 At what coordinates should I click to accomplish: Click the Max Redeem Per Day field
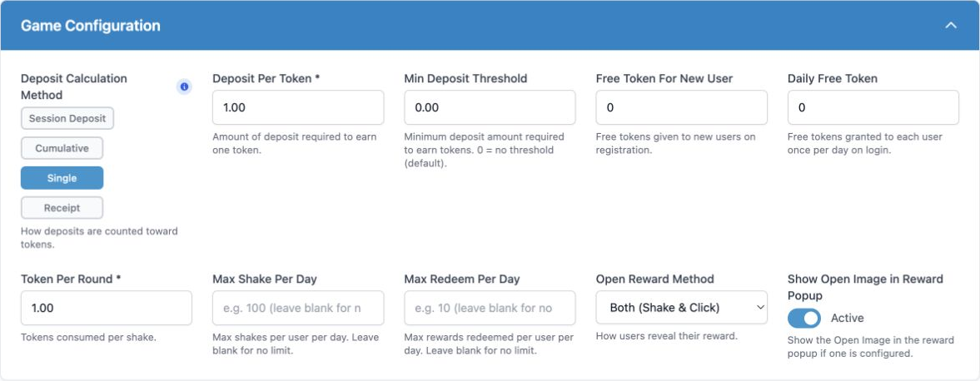[490, 308]
